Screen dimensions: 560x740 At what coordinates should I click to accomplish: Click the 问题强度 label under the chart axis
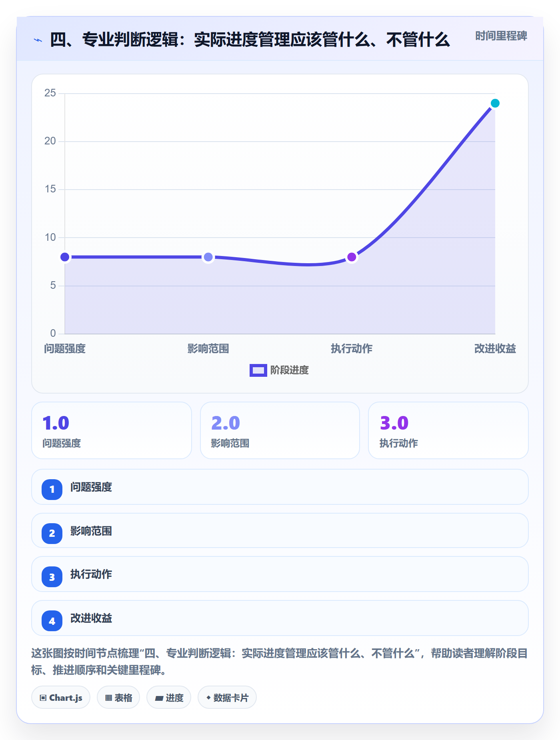[x=65, y=349]
